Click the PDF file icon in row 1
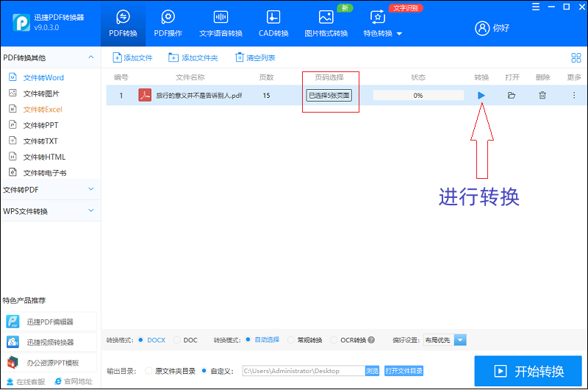 tap(145, 96)
